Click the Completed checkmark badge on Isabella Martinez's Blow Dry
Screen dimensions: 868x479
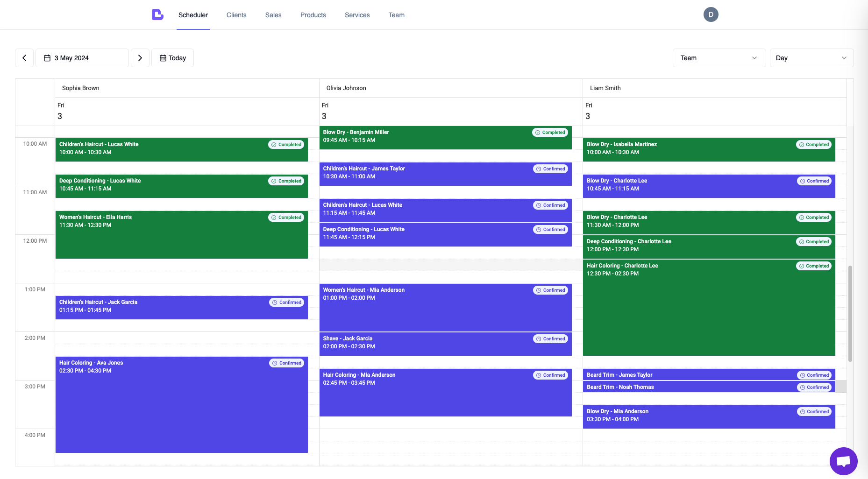tap(814, 144)
